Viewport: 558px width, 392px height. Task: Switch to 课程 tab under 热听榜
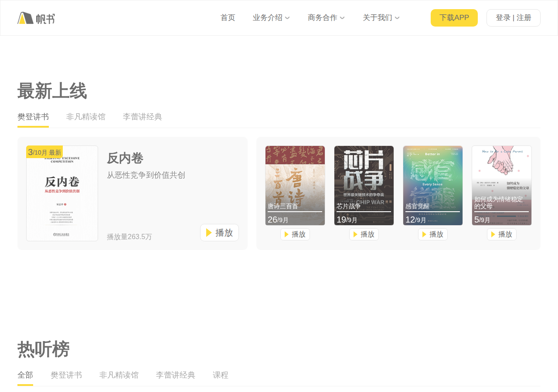click(x=221, y=375)
